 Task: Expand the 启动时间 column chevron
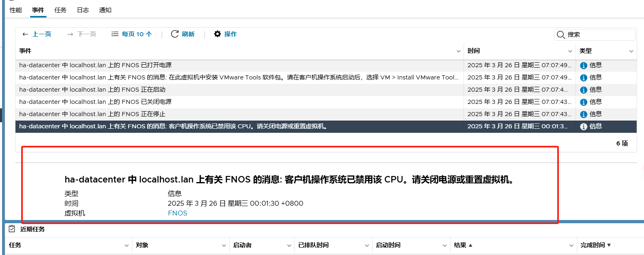(x=444, y=246)
